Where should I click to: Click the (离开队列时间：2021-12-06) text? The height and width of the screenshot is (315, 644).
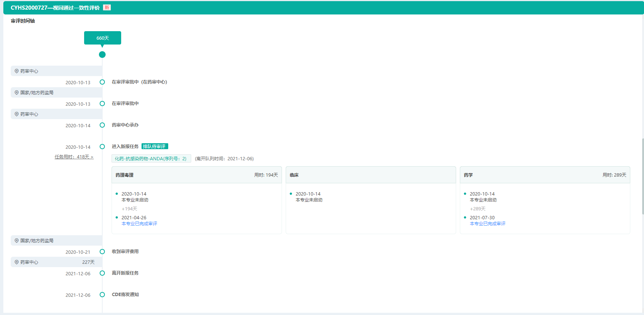coord(224,159)
